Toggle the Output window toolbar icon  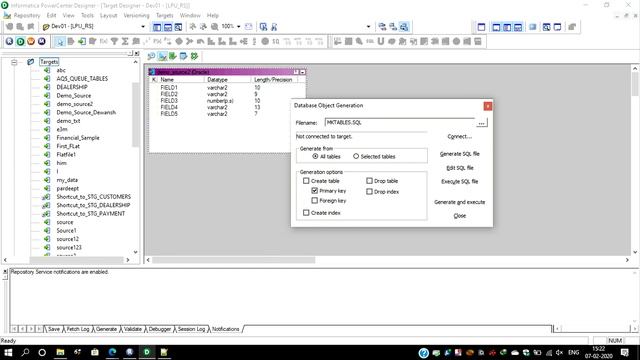tap(168, 27)
